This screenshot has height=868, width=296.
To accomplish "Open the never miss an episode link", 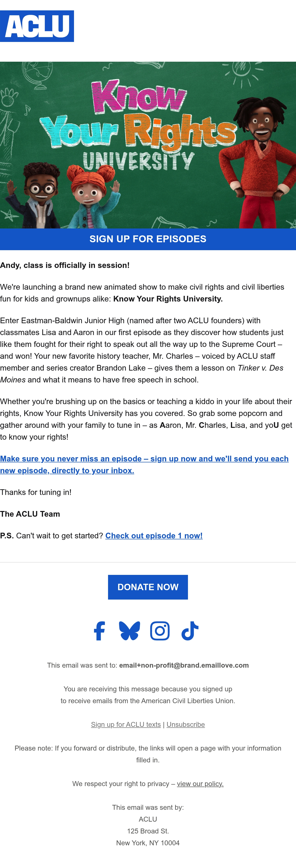I will (144, 465).
